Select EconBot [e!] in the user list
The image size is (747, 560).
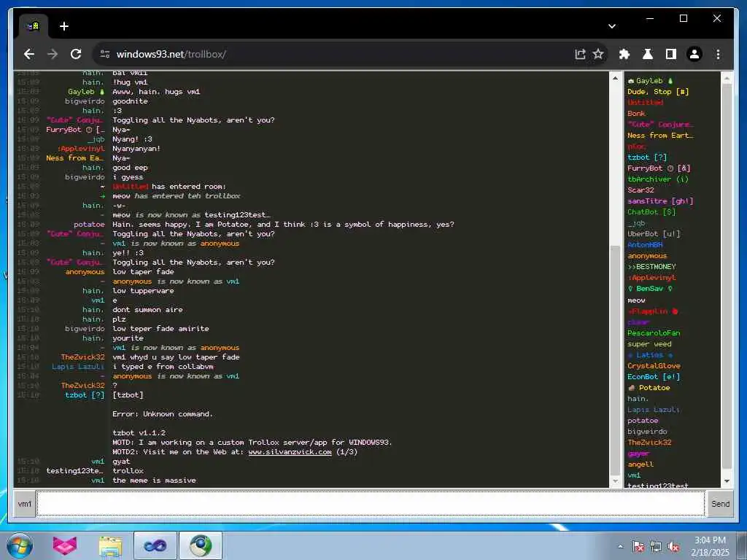[654, 377]
